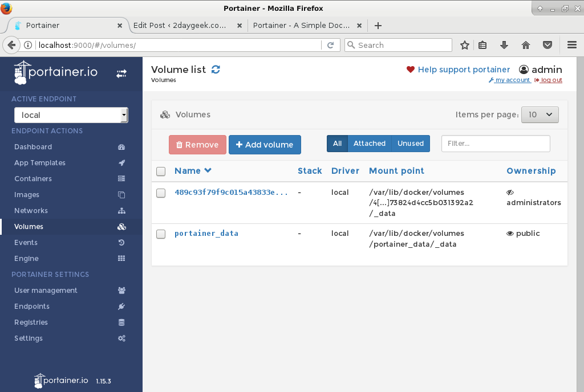Click the Add volume button
This screenshot has height=392, width=584.
[x=265, y=145]
